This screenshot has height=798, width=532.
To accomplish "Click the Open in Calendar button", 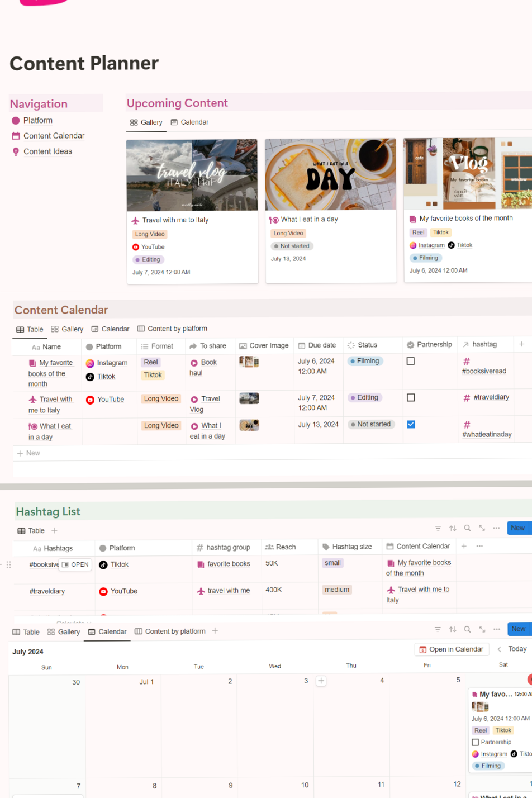I will click(x=451, y=649).
